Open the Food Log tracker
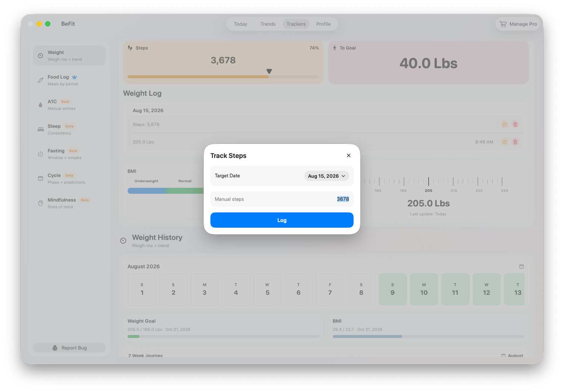Viewport: 564px width, 392px height. pyautogui.click(x=69, y=80)
